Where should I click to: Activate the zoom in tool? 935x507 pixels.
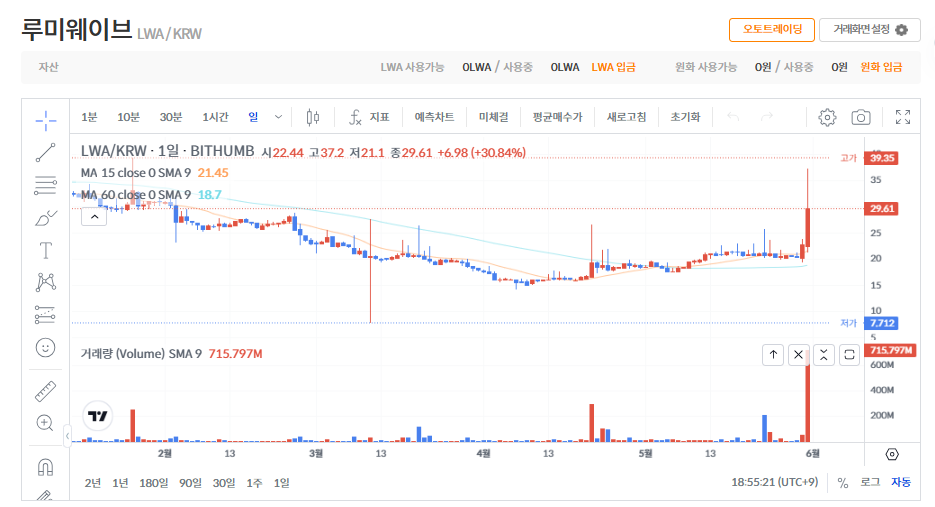pos(45,423)
